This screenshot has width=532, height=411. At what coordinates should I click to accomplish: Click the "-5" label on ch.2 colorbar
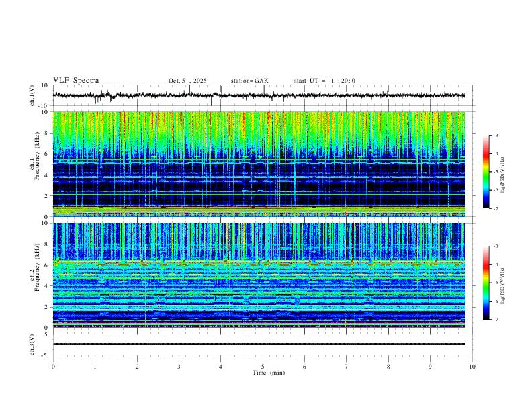coord(496,283)
